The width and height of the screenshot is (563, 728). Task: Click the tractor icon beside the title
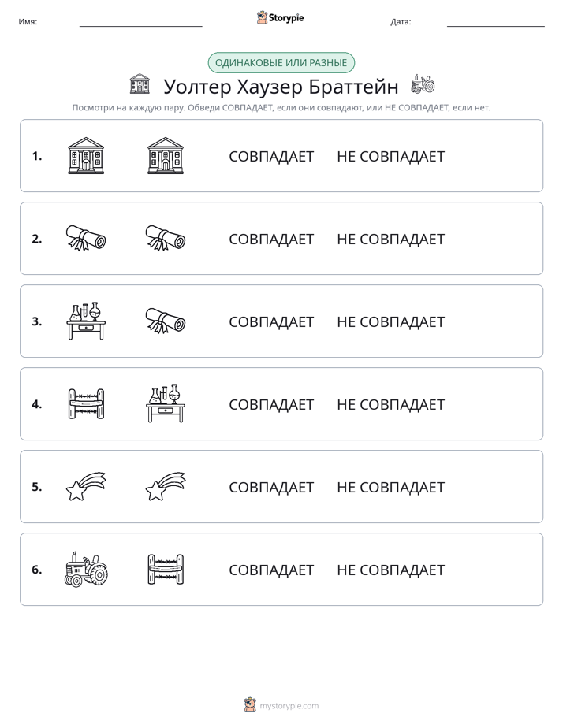click(x=423, y=84)
